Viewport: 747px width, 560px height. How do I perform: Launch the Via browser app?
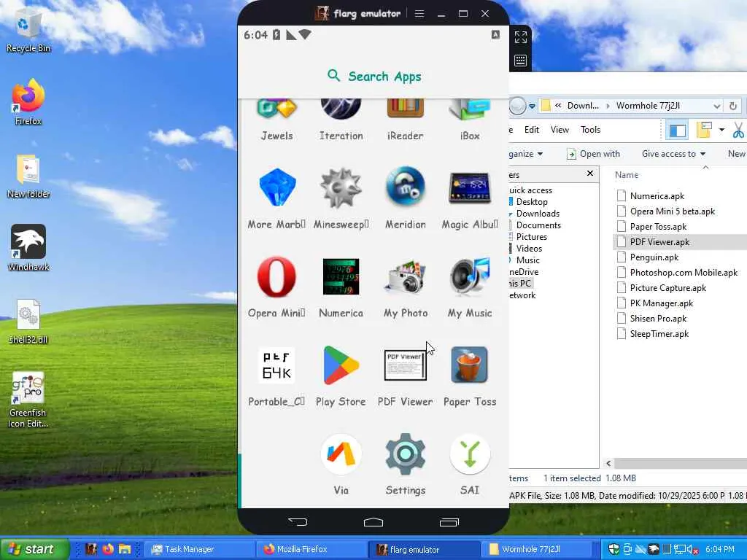[341, 464]
